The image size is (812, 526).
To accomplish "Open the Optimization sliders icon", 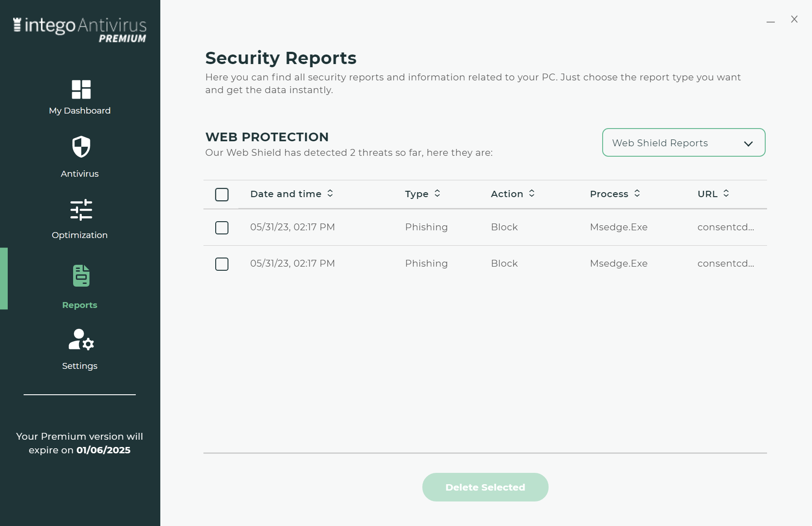I will 81,210.
